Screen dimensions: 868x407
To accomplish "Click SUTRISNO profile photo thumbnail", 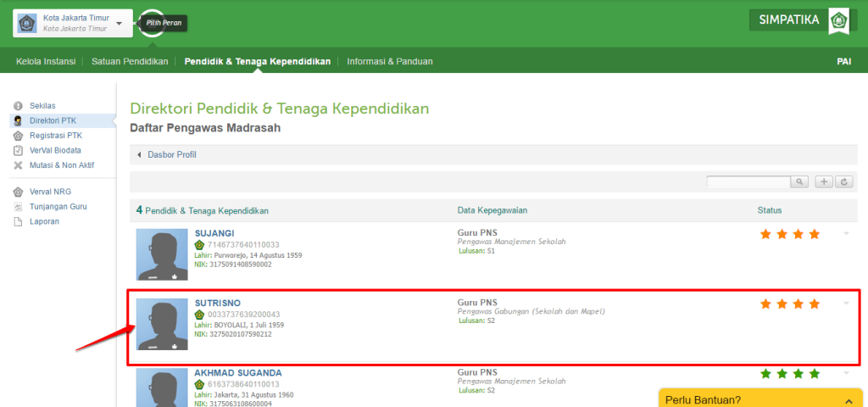I will (x=162, y=325).
